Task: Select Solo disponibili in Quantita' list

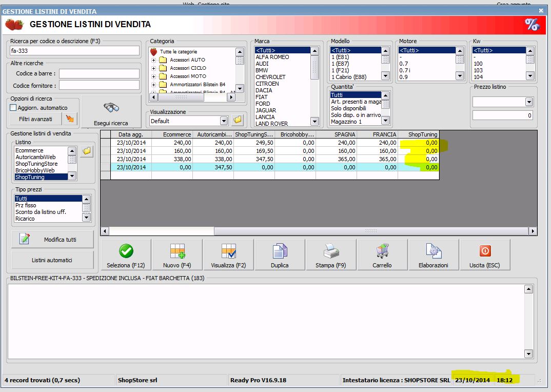Action: click(356, 108)
